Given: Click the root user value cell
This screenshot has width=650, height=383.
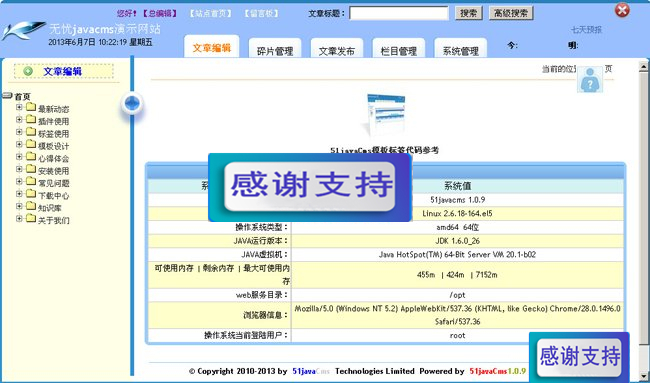Looking at the screenshot, I should [x=458, y=335].
